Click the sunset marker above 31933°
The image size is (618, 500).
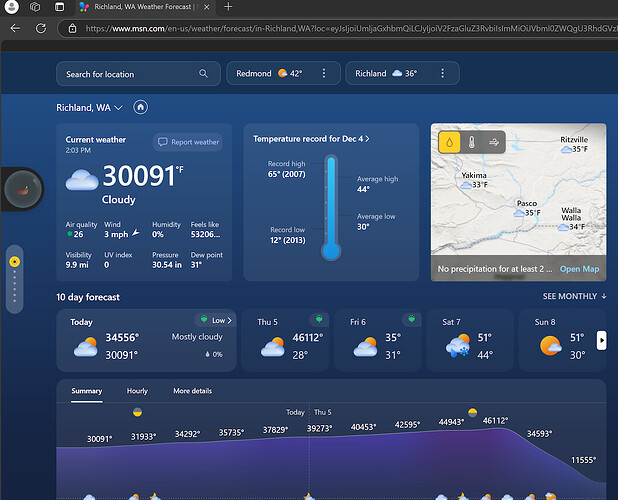point(138,412)
